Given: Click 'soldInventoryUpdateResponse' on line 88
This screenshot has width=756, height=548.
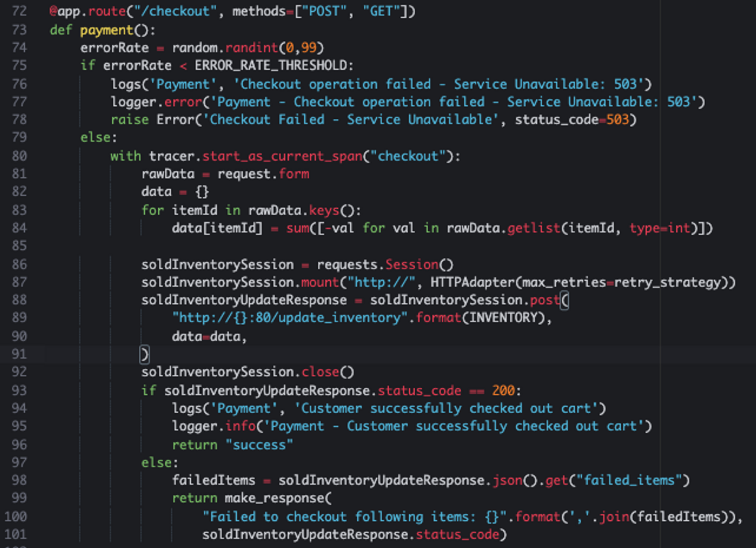Looking at the screenshot, I should tap(244, 300).
